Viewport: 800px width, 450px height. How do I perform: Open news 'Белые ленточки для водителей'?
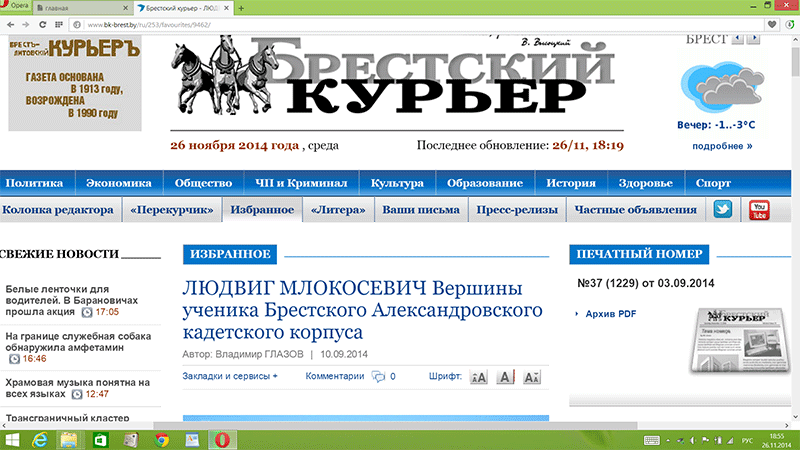[71, 300]
